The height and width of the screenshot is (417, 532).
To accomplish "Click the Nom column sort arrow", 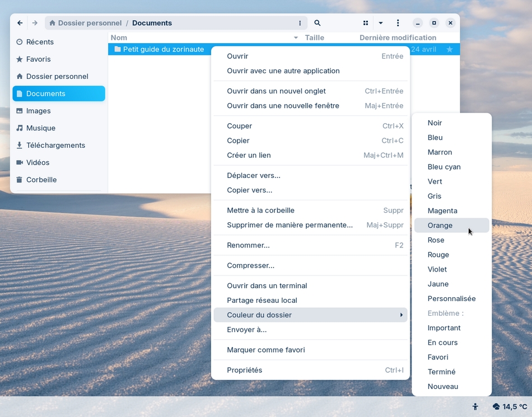I will click(x=296, y=38).
